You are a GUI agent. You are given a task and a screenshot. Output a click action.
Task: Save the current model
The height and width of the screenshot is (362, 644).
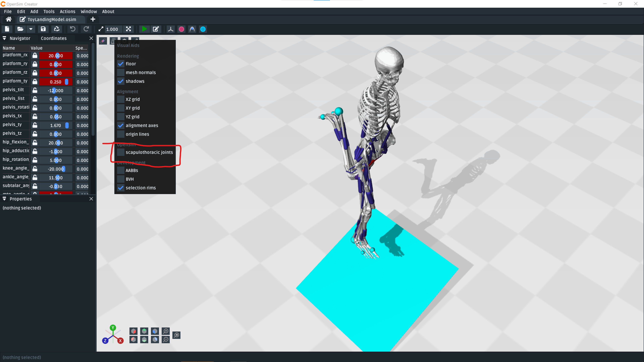43,29
